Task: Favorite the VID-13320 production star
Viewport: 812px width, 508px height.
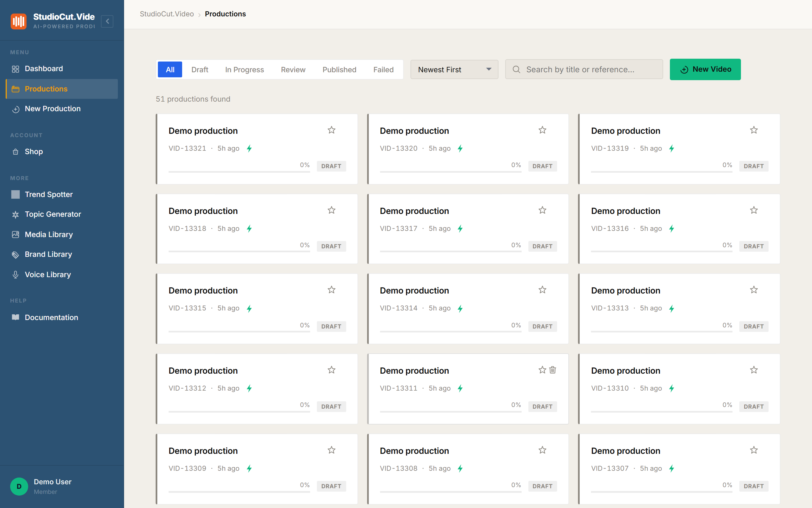Action: [x=542, y=130]
